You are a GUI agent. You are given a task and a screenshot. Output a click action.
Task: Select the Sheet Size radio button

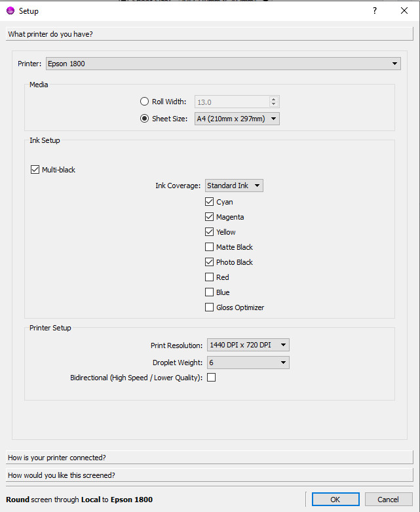145,119
